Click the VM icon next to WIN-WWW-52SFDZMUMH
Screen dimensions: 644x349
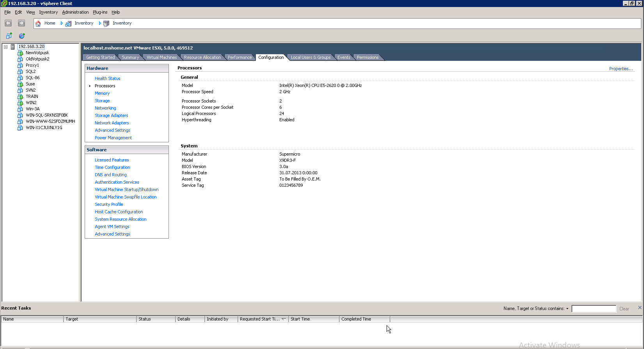coord(20,122)
